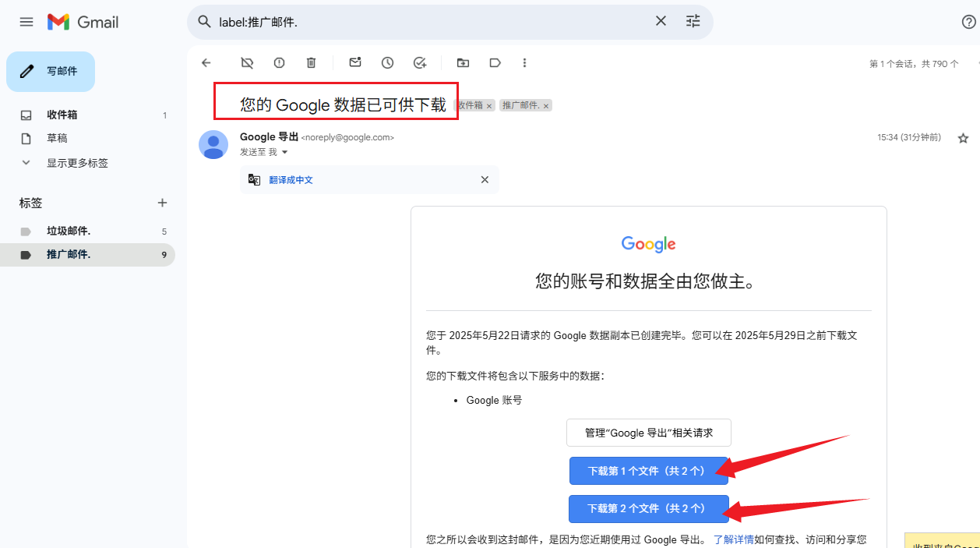The height and width of the screenshot is (548, 980).
Task: Dismiss the translation banner
Action: click(x=485, y=180)
